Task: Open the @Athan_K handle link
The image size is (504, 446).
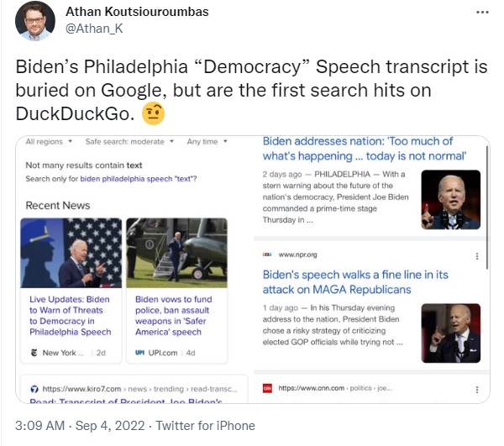Action: [x=94, y=29]
